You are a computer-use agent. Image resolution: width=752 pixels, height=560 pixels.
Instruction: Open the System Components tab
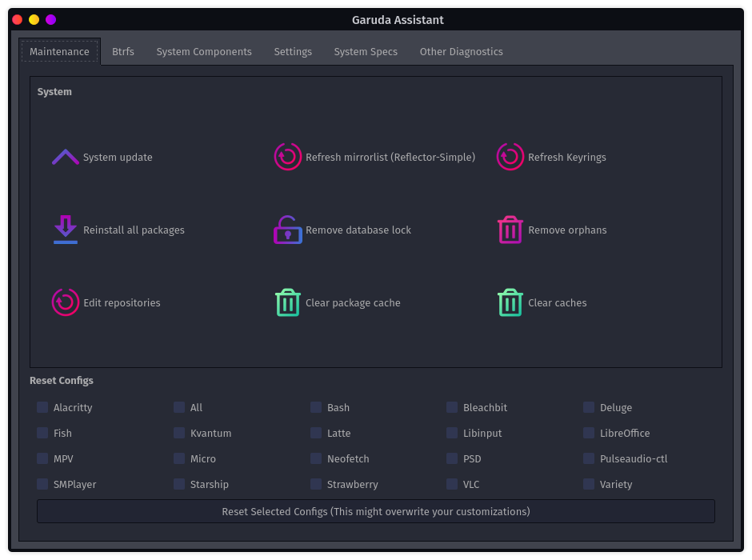point(204,51)
